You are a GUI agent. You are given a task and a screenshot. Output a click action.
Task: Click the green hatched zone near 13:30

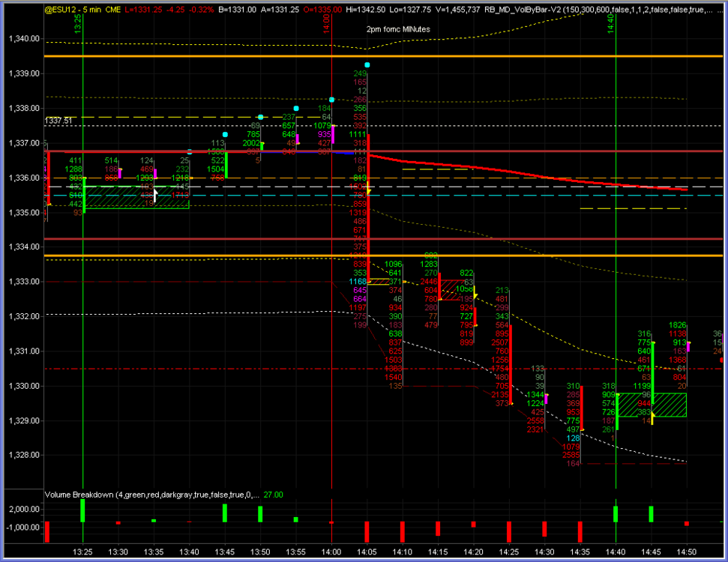137,197
